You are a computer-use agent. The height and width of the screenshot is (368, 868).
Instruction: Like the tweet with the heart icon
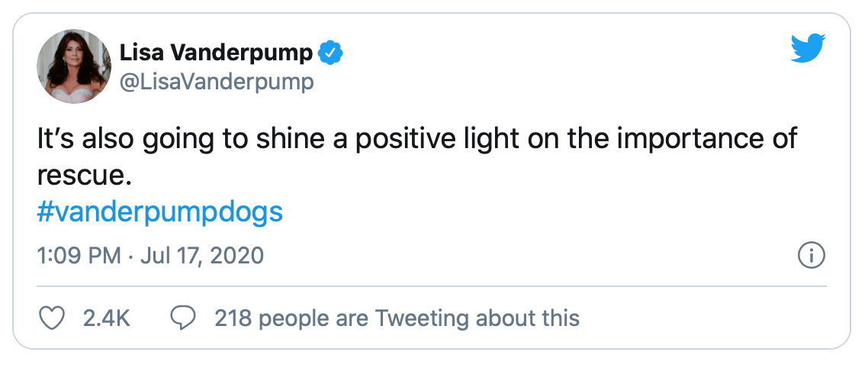51,318
